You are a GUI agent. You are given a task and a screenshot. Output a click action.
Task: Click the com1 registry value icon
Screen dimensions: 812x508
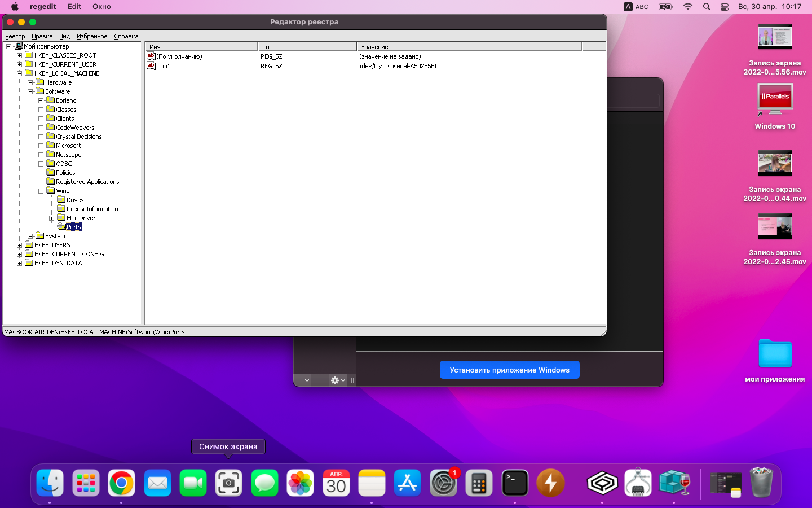click(151, 65)
